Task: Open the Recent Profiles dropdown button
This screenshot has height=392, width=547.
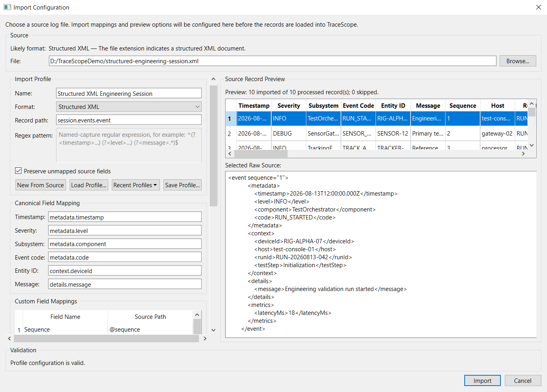Action: tap(136, 185)
